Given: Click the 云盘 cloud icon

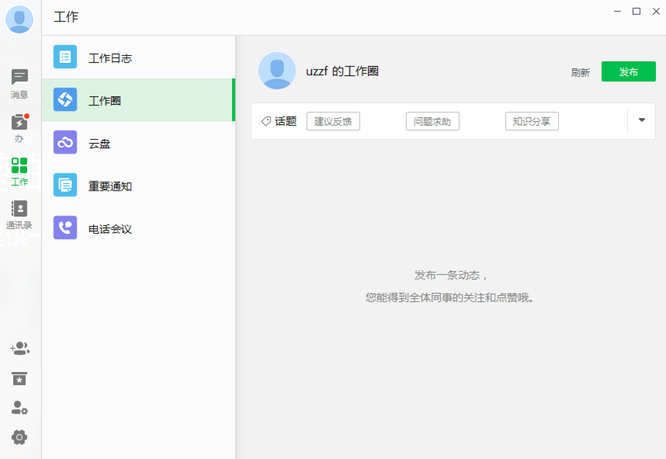Looking at the screenshot, I should click(65, 142).
